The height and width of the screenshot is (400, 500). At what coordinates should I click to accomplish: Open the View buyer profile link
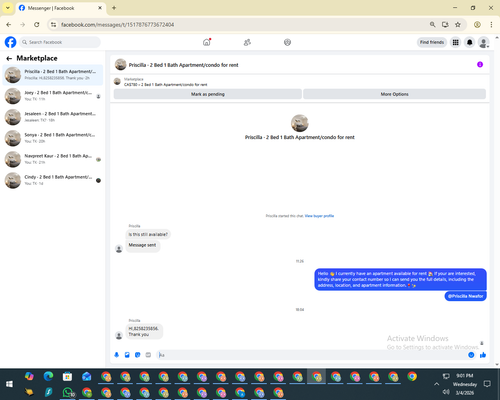click(x=319, y=216)
